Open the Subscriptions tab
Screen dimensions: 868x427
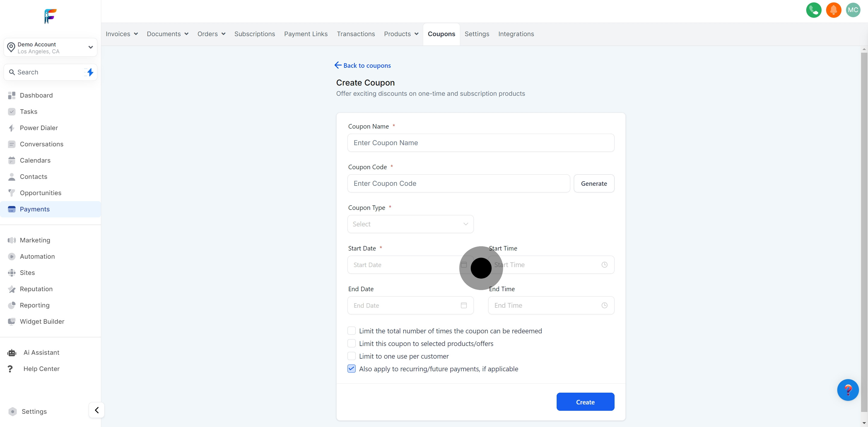pos(254,34)
